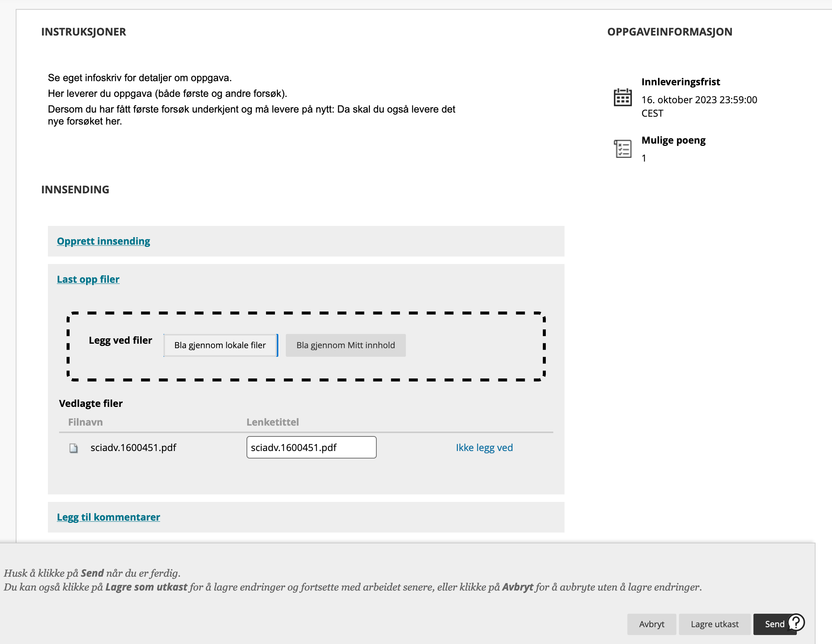Viewport: 832px width, 644px height.
Task: Click the Legg ved filer label in the drop zone
Action: click(x=120, y=340)
